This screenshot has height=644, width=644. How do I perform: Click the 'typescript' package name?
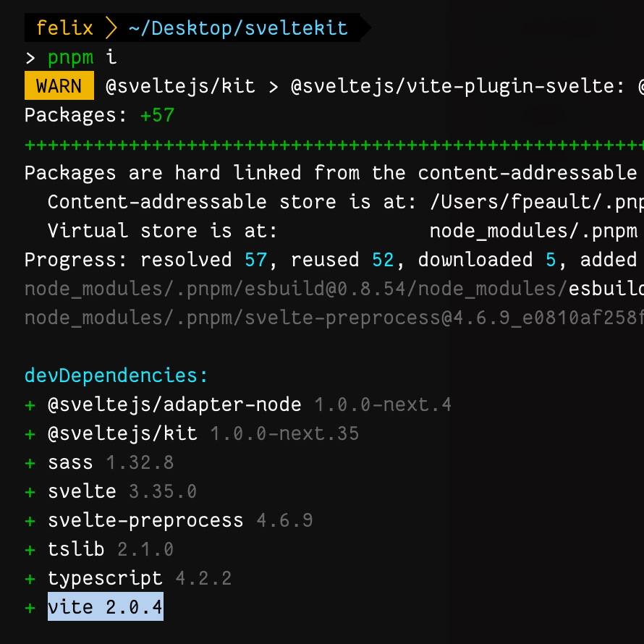[x=105, y=579]
